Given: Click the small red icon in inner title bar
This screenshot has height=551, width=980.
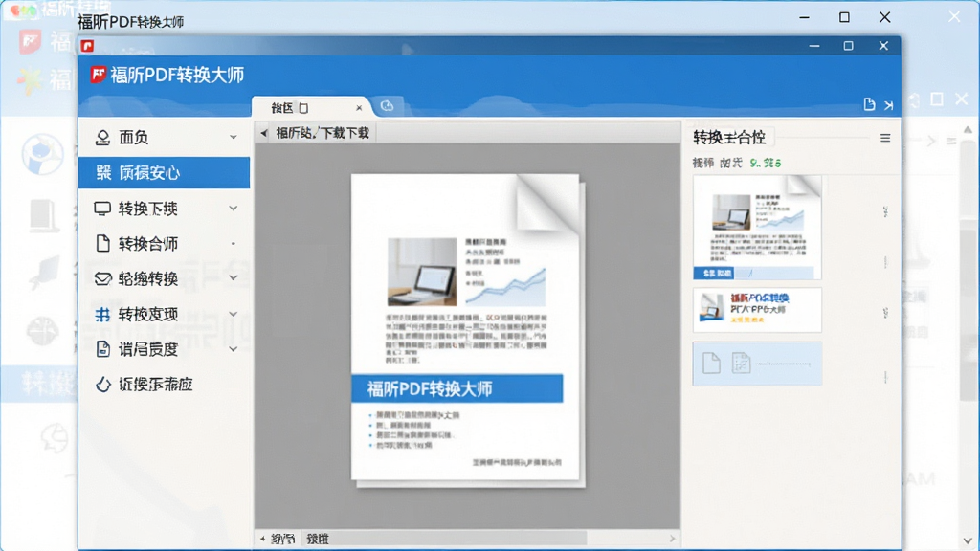Looking at the screenshot, I should (x=87, y=46).
